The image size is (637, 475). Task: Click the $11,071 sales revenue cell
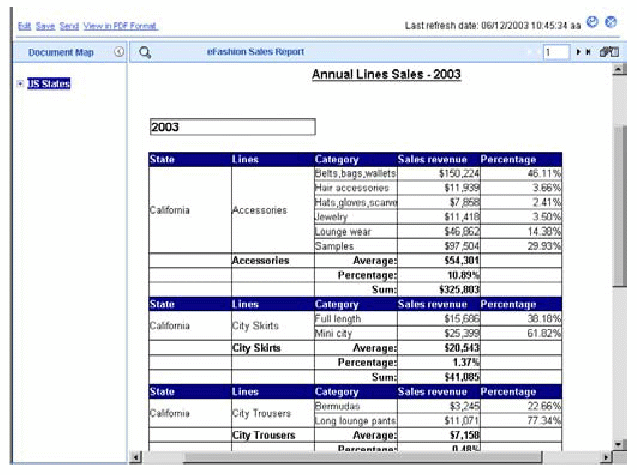coord(439,421)
